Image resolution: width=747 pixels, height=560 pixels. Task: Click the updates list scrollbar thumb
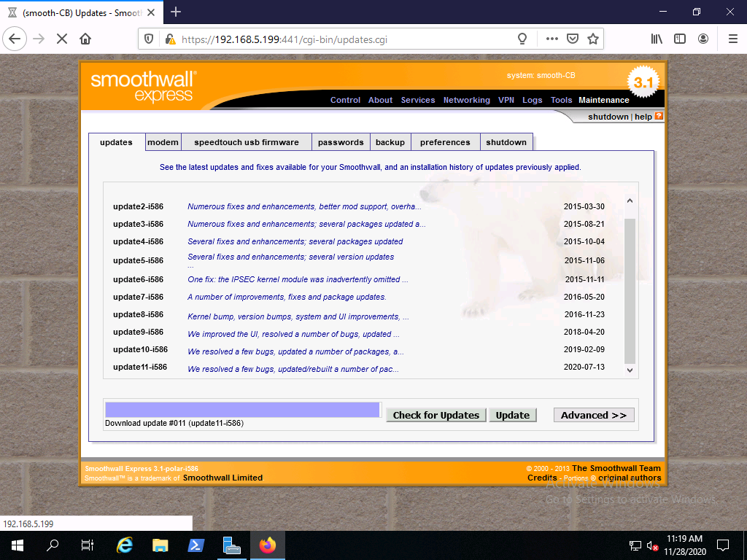pos(630,290)
